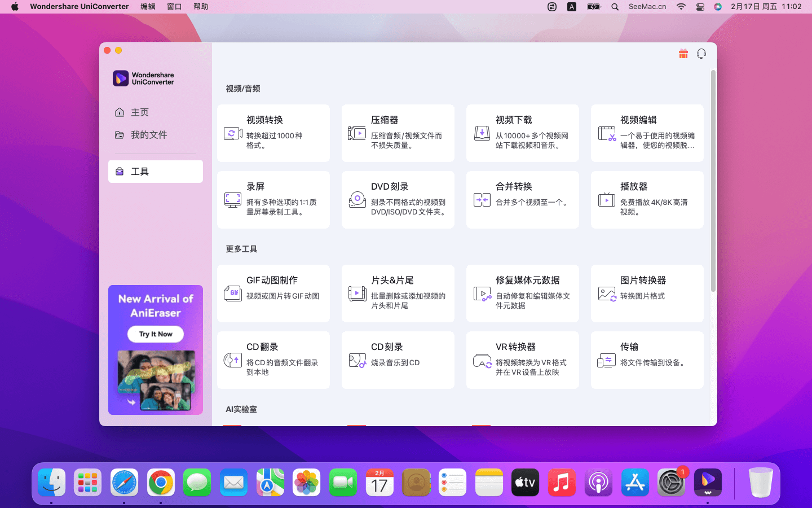Open UniConverter icon in the Dock

[x=708, y=483]
